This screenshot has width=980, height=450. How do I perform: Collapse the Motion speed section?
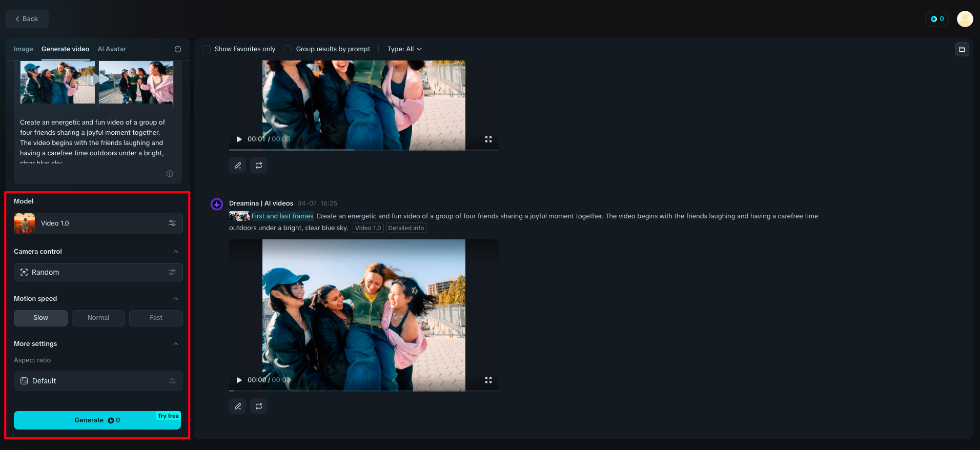click(x=176, y=299)
